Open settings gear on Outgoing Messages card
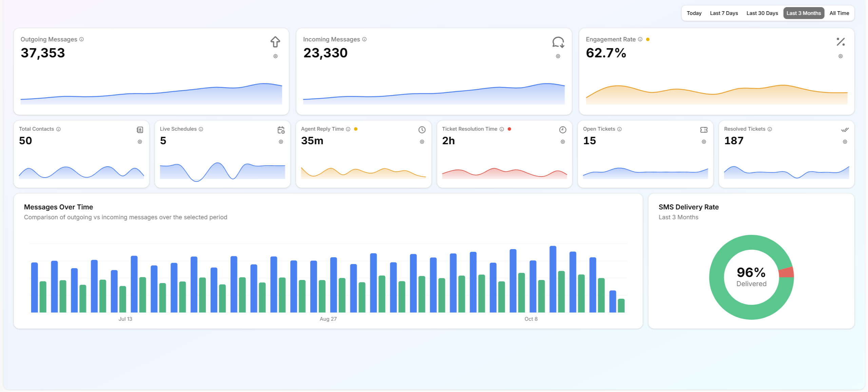 pos(275,56)
